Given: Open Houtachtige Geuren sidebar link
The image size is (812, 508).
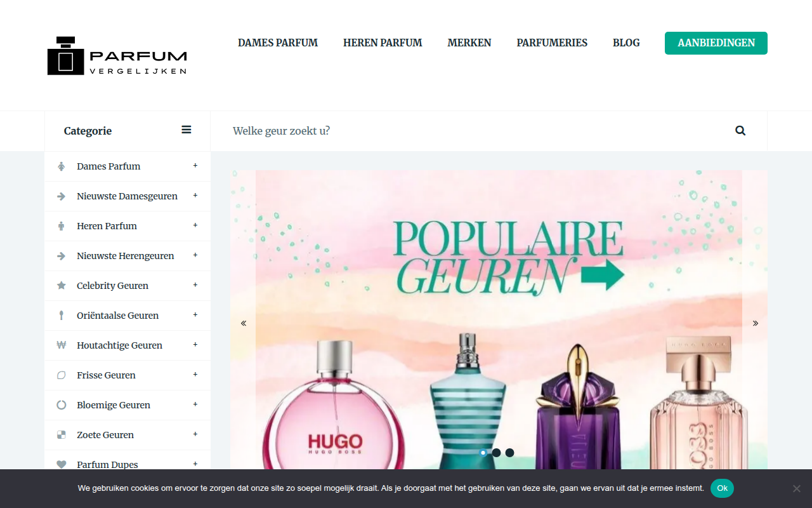Looking at the screenshot, I should pyautogui.click(x=119, y=345).
